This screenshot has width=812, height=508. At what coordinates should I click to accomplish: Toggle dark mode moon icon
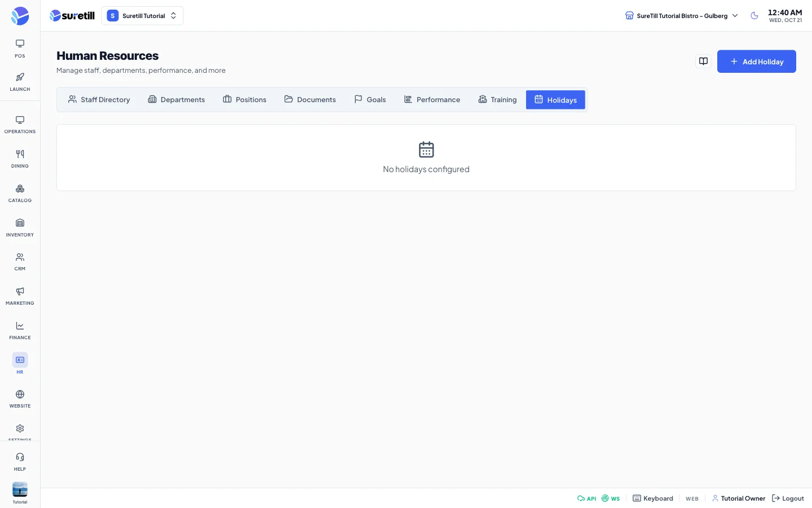point(754,16)
